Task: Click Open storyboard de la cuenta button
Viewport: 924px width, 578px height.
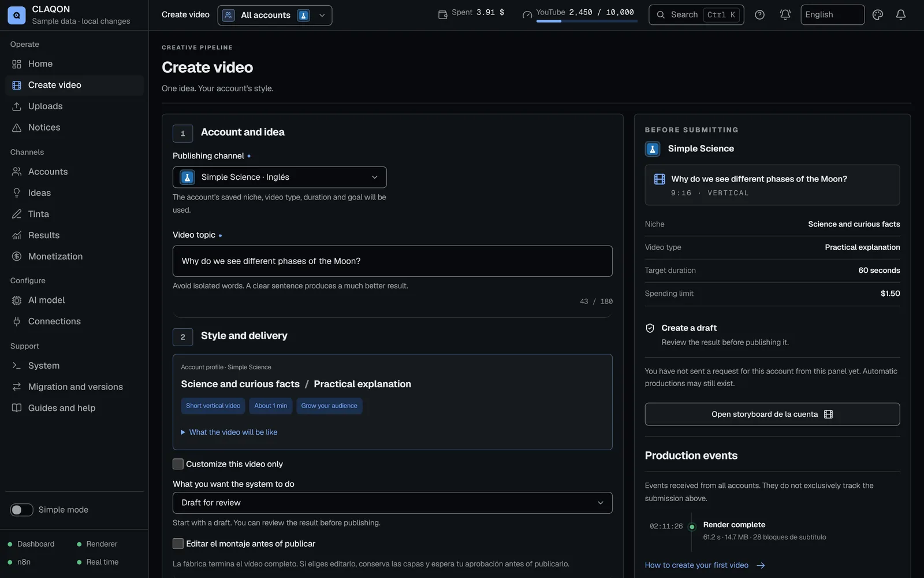Action: coord(772,414)
